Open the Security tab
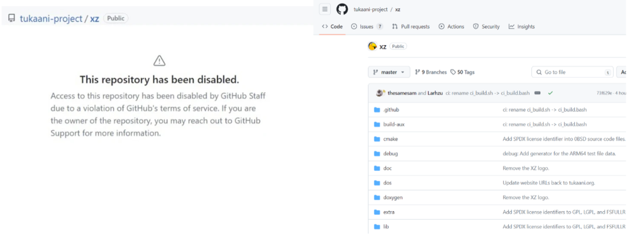This screenshot has width=644, height=245. [486, 26]
